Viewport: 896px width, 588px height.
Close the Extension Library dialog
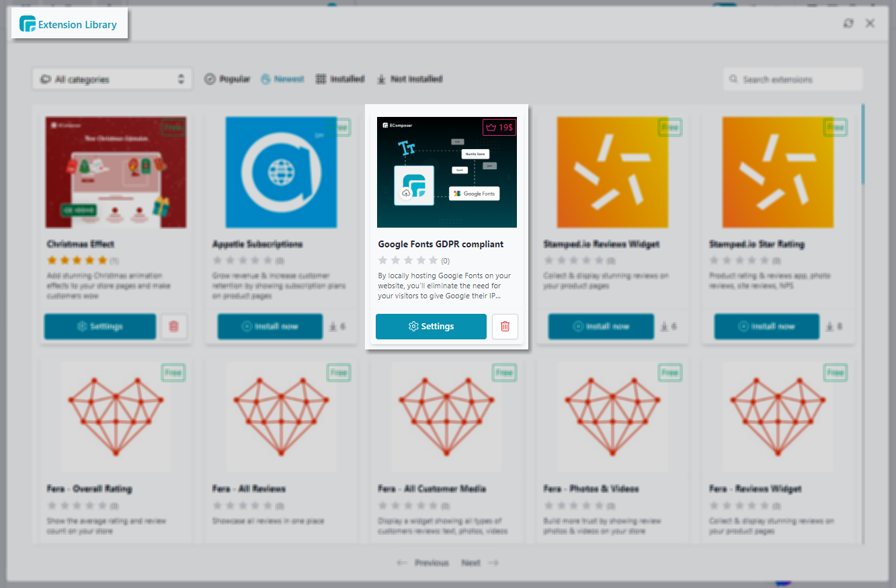click(870, 24)
